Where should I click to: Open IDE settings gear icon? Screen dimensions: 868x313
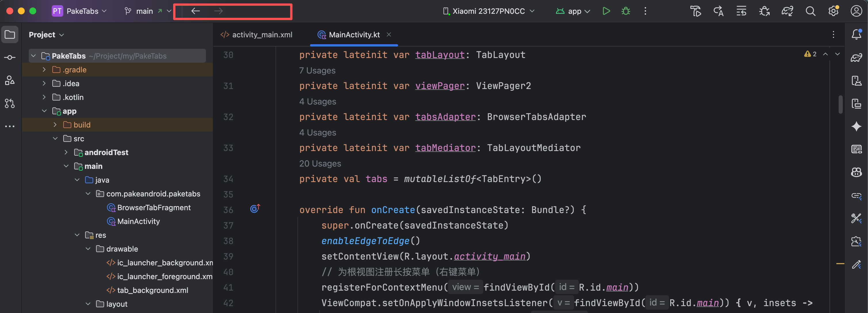(x=833, y=11)
